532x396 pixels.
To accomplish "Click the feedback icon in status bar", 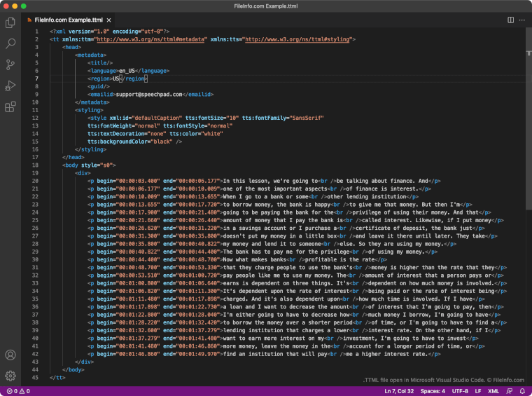I will point(509,390).
